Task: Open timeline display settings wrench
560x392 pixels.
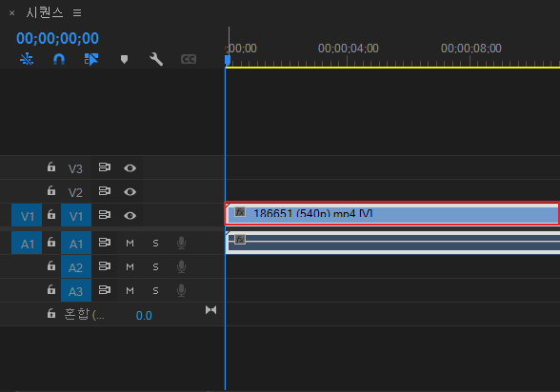Action: tap(156, 59)
